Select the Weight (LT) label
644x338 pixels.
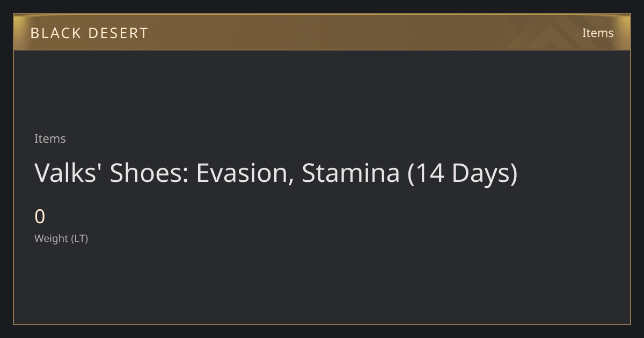pyautogui.click(x=61, y=238)
